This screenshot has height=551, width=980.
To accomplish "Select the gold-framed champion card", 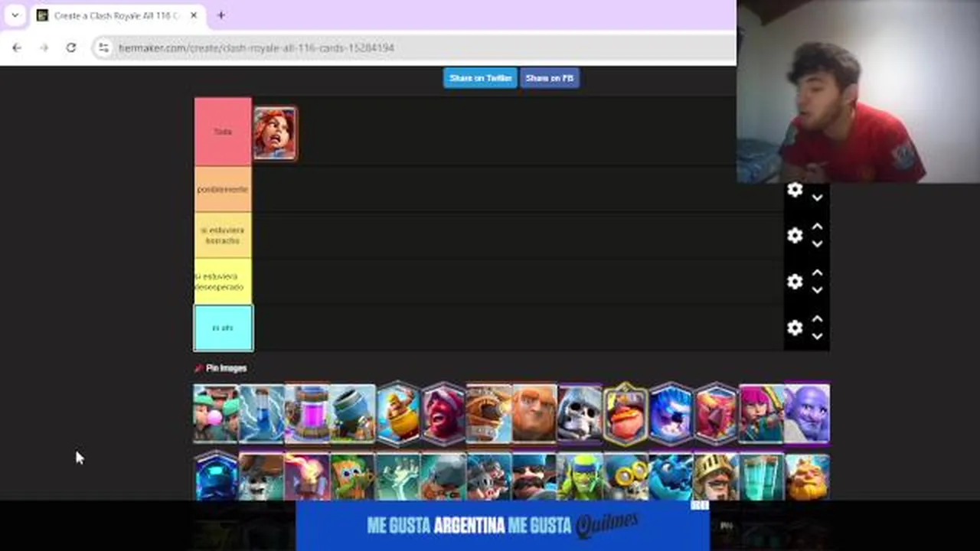I will 626,413.
